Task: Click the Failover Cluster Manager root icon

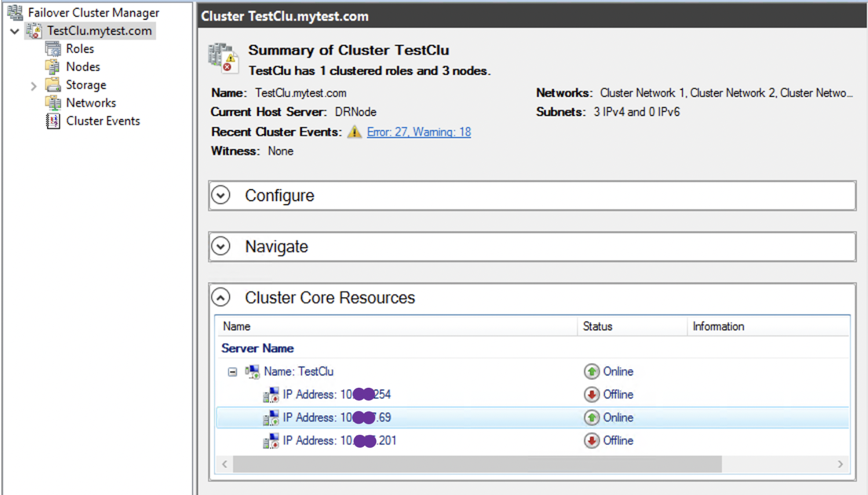Action: [x=16, y=12]
